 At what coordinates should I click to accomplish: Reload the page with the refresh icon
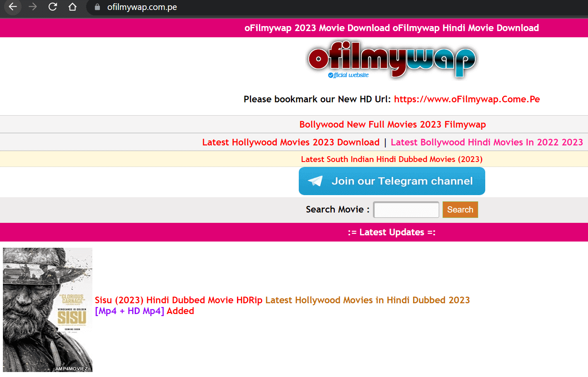[53, 7]
